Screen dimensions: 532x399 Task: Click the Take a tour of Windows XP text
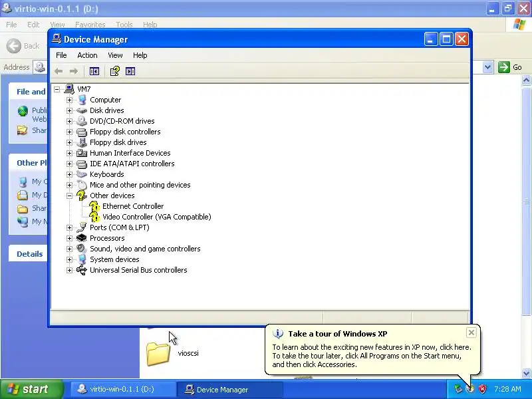338,334
